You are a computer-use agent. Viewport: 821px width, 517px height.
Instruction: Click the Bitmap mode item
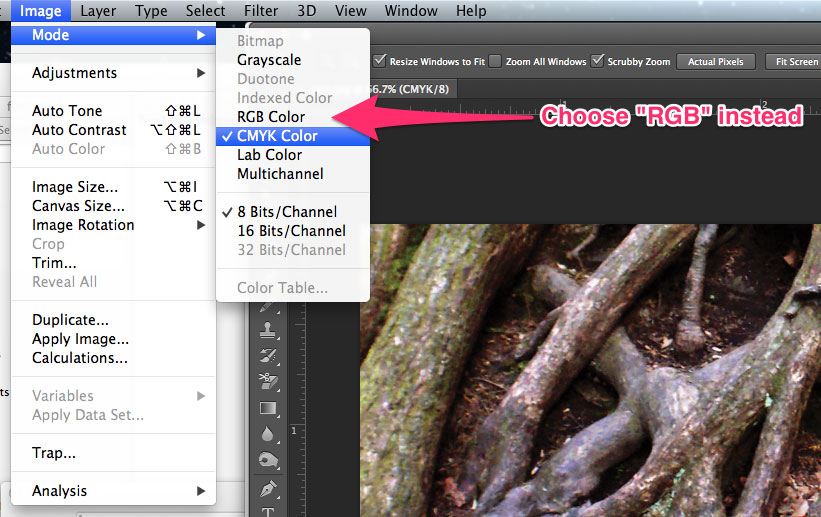coord(293,41)
